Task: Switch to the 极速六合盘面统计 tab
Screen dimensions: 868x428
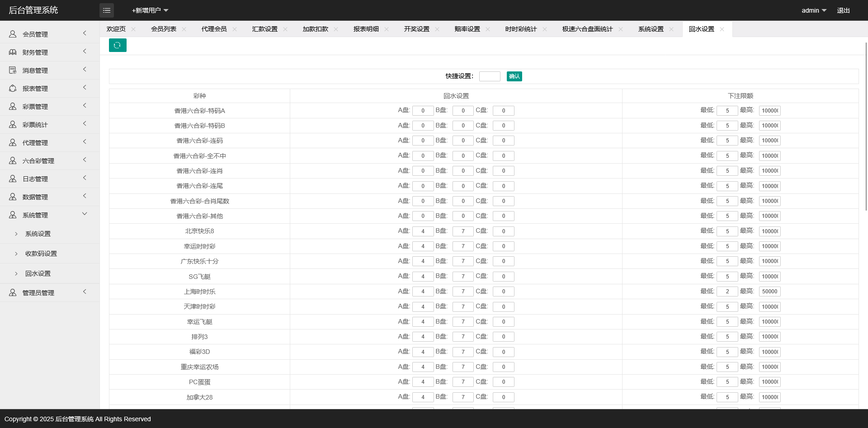Action: [587, 29]
